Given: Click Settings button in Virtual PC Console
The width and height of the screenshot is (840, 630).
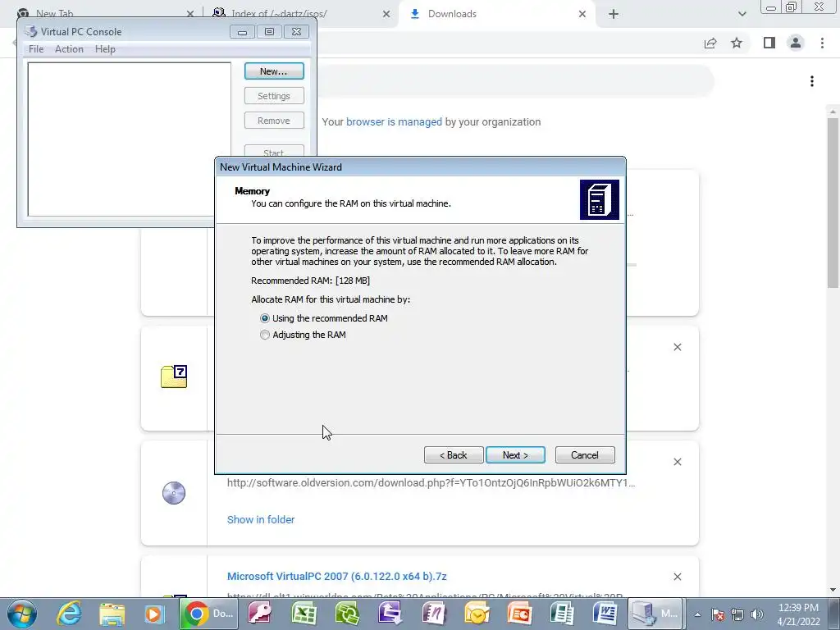Looking at the screenshot, I should (274, 96).
